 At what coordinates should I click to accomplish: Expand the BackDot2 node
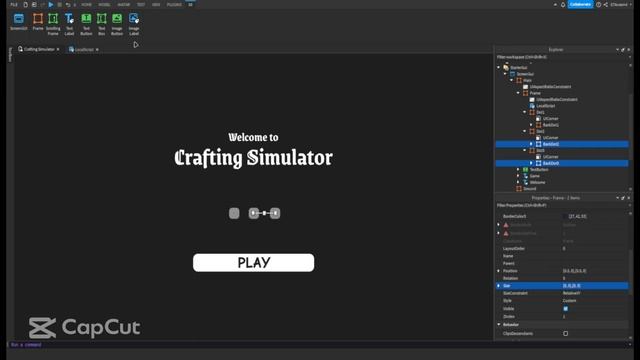point(531,144)
